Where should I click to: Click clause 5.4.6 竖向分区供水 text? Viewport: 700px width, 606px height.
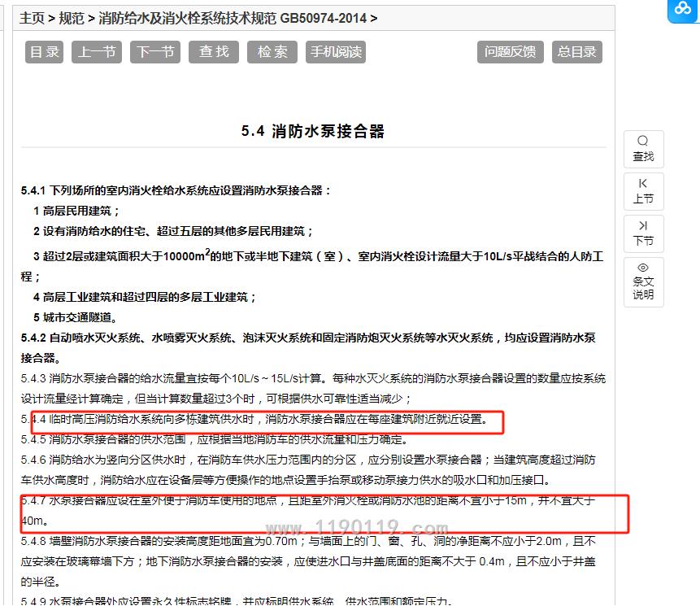coord(308,470)
